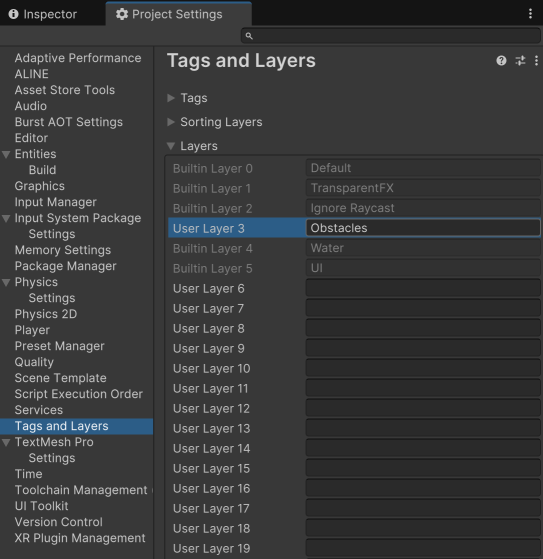This screenshot has height=559, width=543.
Task: Click the Inspector info icon
Action: tap(14, 14)
